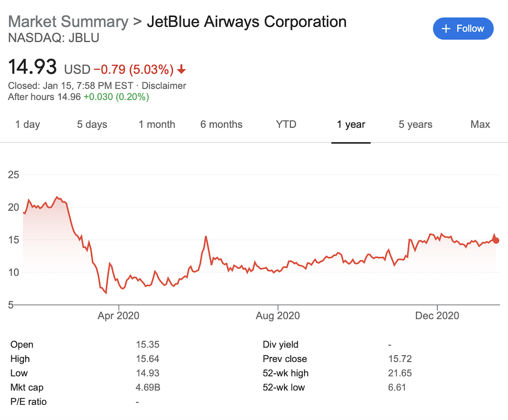Open the Market Summary link

click(x=68, y=22)
